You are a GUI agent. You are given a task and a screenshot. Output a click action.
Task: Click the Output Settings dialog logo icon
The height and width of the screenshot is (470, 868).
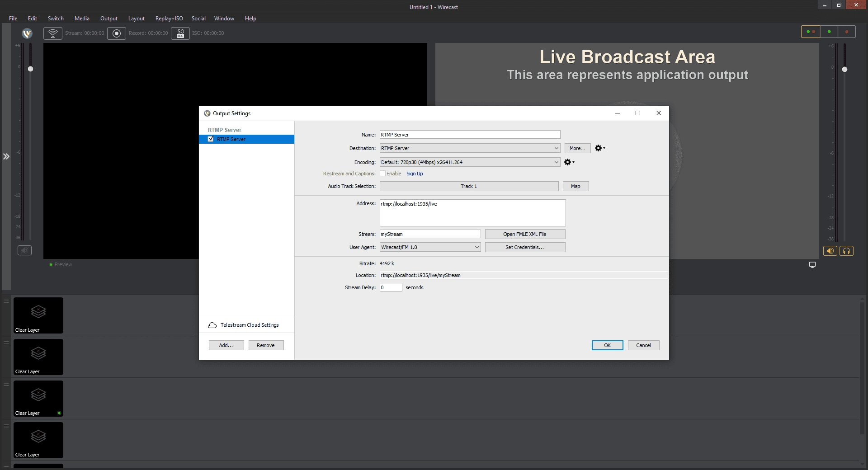pos(207,113)
